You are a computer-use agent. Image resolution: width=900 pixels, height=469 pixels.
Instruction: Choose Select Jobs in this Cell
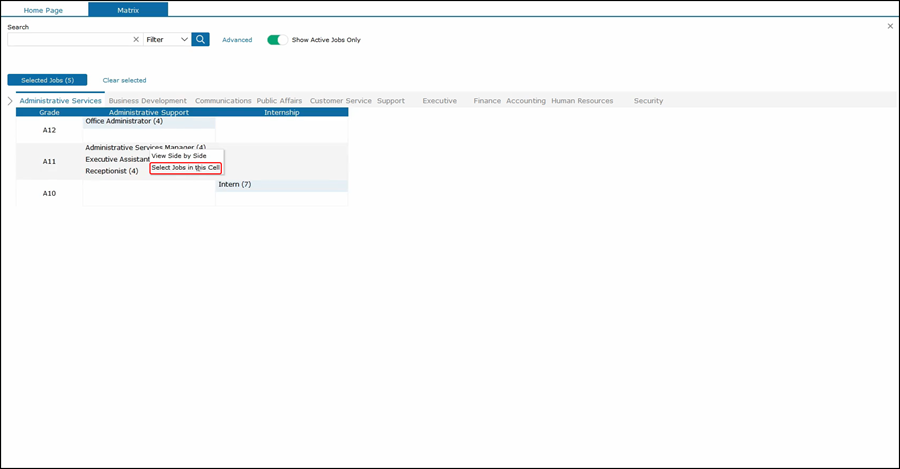[x=185, y=168]
